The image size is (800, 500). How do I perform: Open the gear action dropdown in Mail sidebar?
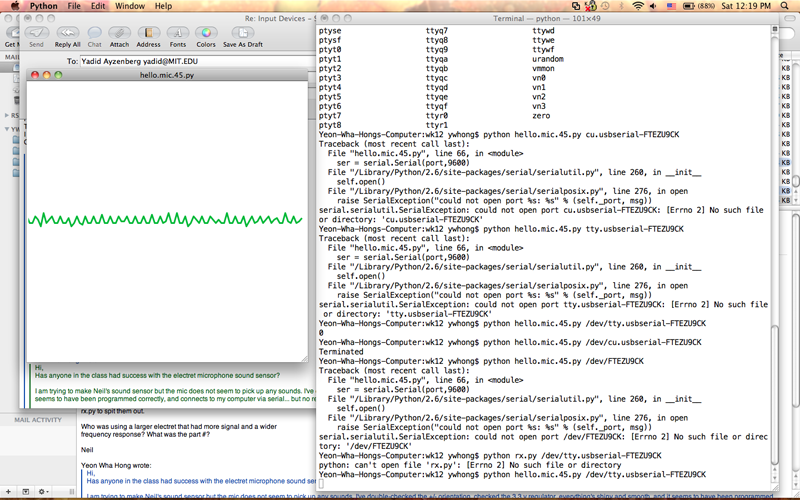coord(43,492)
